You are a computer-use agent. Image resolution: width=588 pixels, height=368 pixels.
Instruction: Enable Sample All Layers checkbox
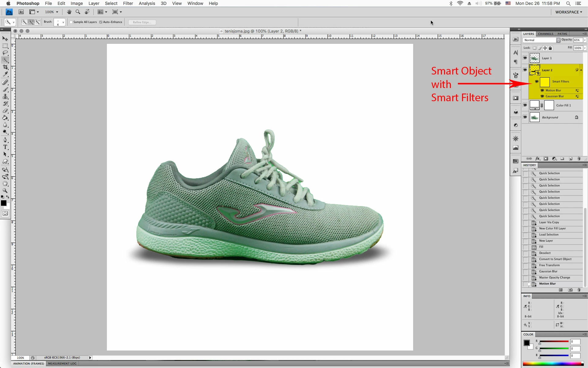(71, 22)
